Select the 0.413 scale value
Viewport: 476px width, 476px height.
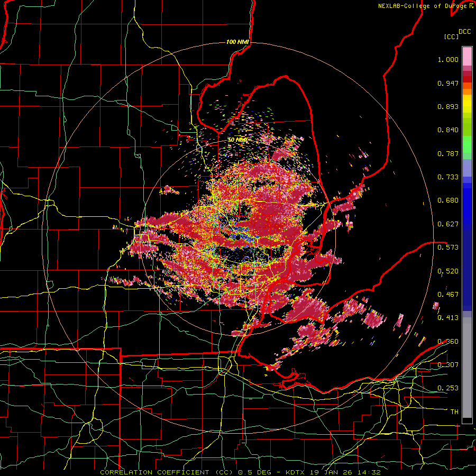pyautogui.click(x=448, y=318)
